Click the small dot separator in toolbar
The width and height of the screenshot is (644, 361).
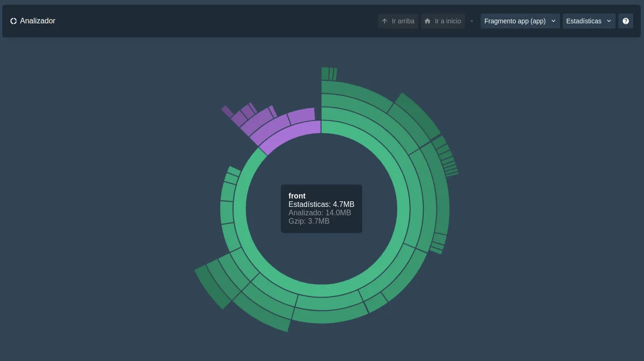[472, 21]
